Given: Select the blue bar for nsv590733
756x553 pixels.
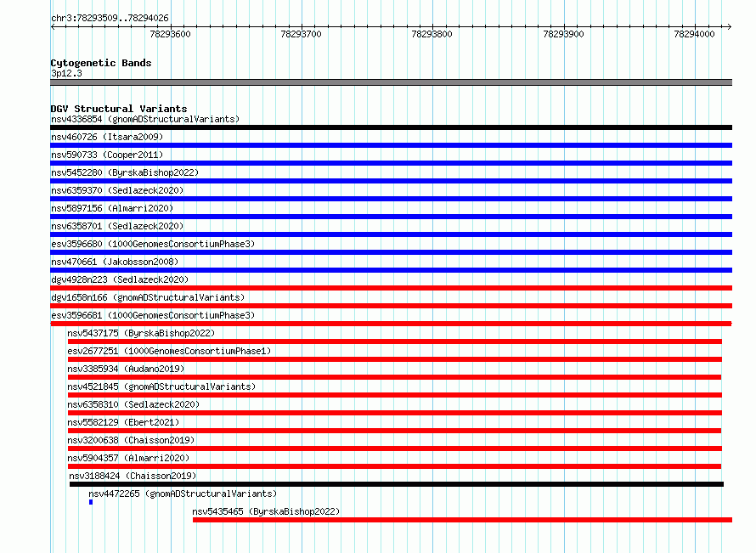Looking at the screenshot, I should click(x=391, y=163).
